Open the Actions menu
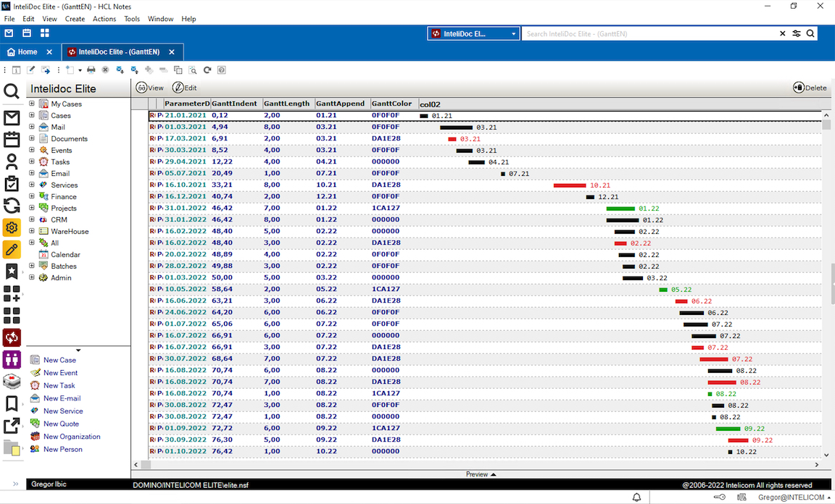This screenshot has width=835, height=504. (104, 19)
